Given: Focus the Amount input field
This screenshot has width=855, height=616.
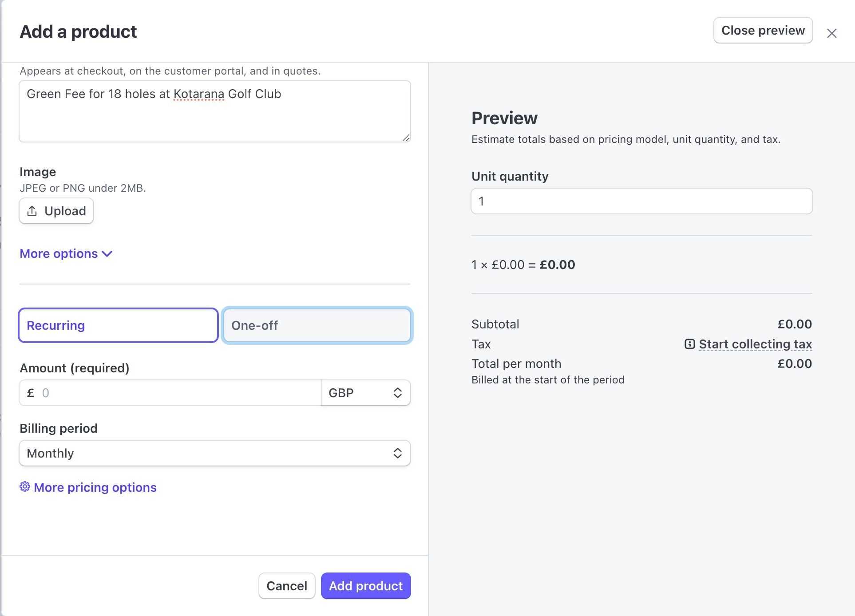Looking at the screenshot, I should coord(178,393).
